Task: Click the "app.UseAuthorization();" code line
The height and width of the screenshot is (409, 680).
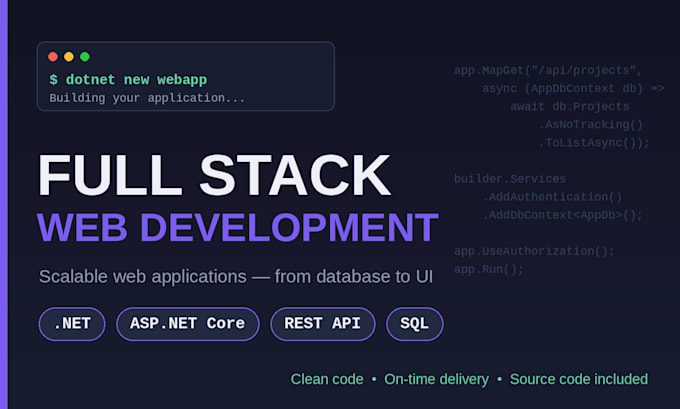Action: (x=534, y=252)
